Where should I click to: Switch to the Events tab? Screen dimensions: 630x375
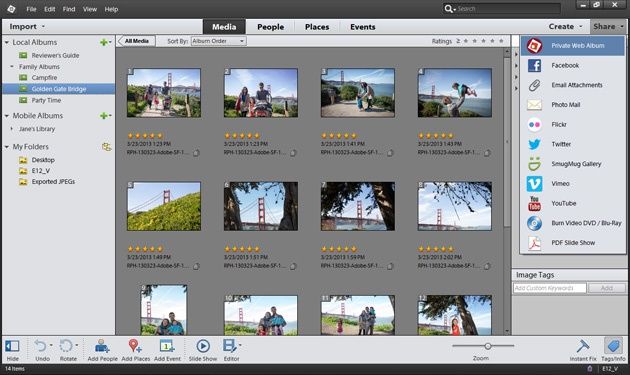click(x=362, y=27)
